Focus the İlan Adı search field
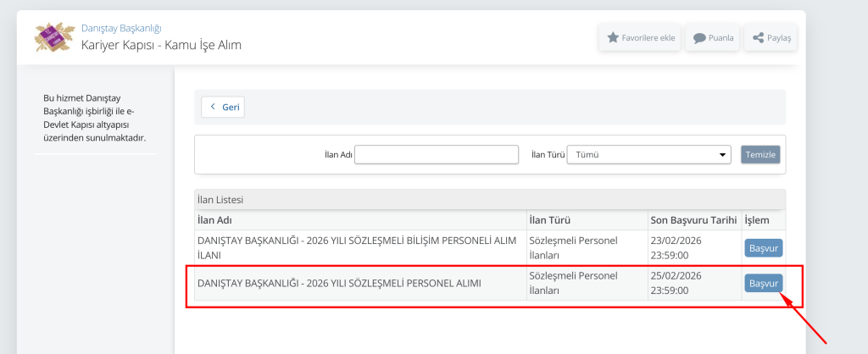868x354 pixels. click(x=437, y=154)
